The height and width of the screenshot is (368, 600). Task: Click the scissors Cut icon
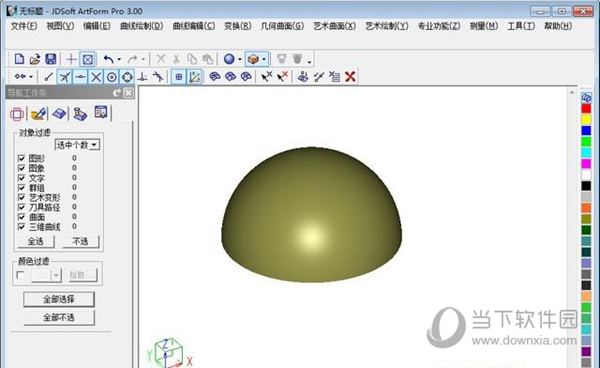click(176, 59)
